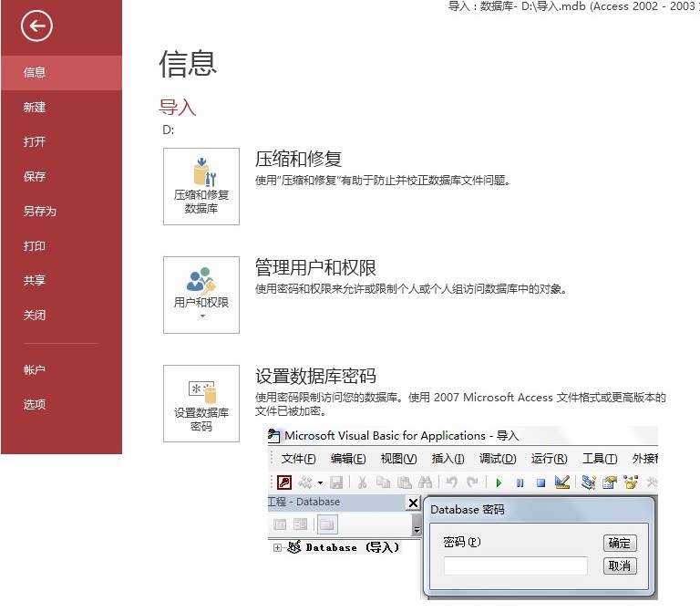Expand the Database (导入) tree node
The image size is (700, 612).
(x=277, y=547)
